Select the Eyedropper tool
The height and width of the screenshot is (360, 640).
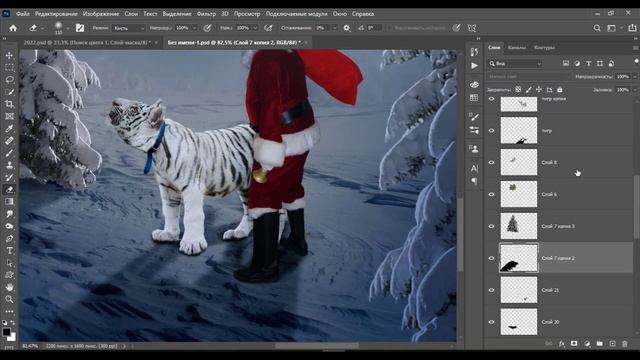coord(9,129)
